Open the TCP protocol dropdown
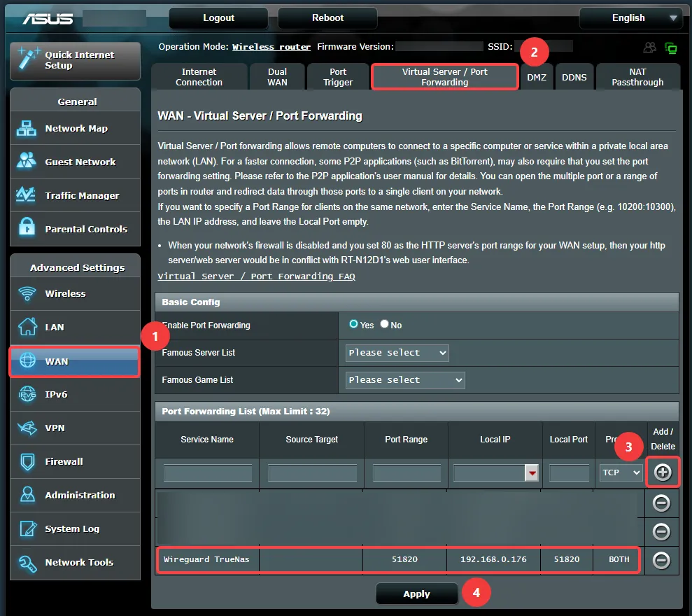692x616 pixels. tap(621, 473)
